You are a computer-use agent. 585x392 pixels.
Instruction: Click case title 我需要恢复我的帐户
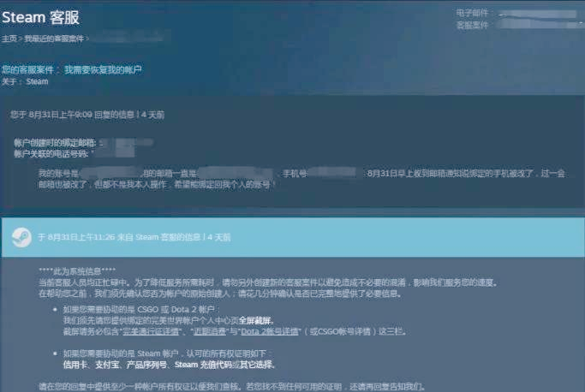(x=103, y=69)
